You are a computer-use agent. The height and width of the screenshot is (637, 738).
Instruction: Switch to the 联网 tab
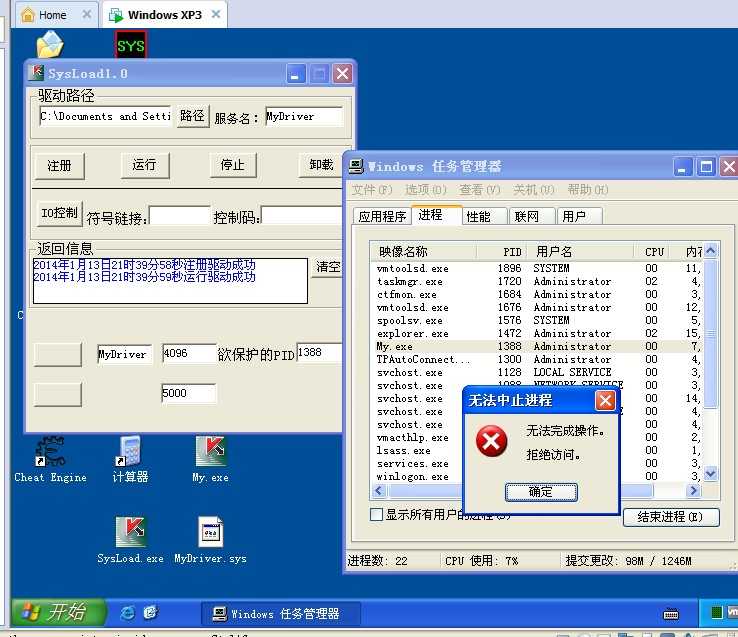point(532,216)
